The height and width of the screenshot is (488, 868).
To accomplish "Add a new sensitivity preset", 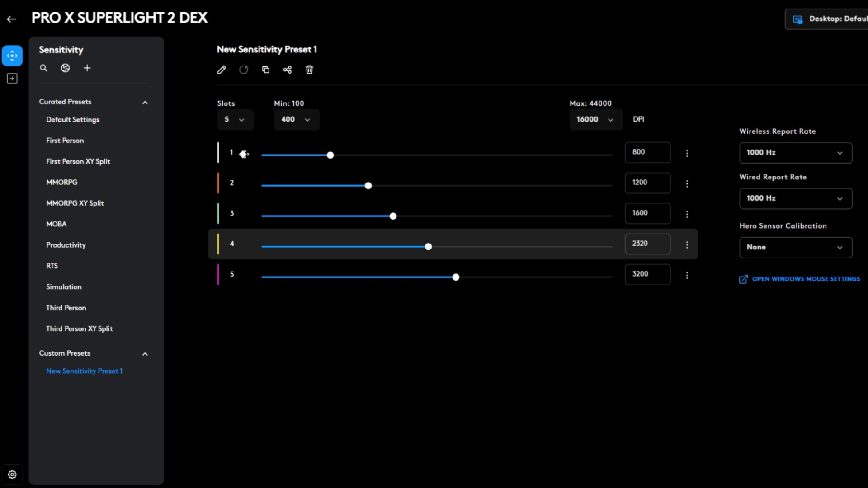I will tap(87, 68).
